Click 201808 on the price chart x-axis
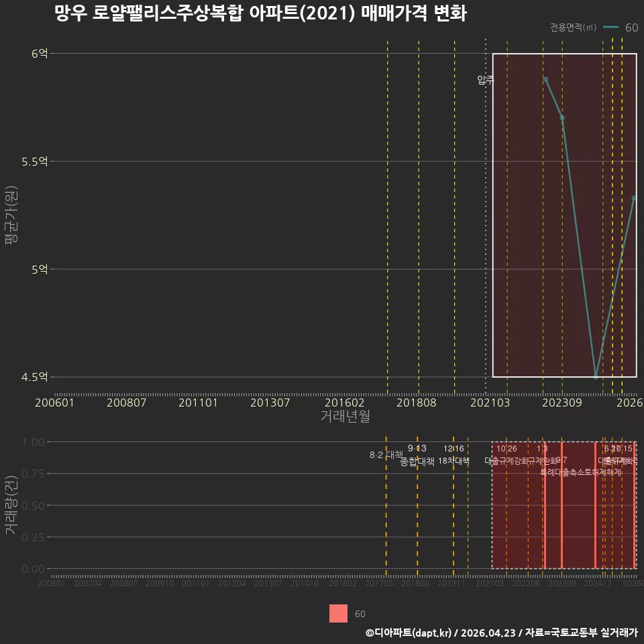 pyautogui.click(x=416, y=402)
